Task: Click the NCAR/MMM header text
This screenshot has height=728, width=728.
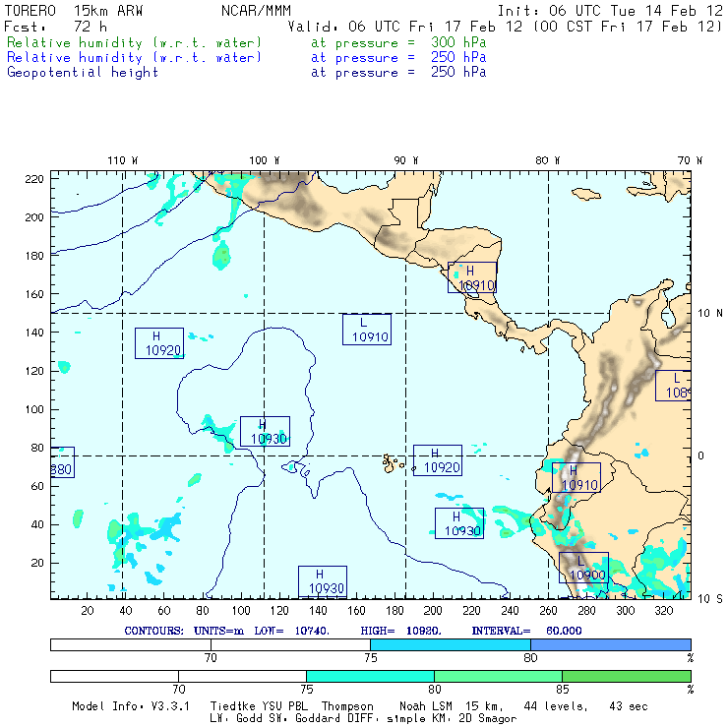Action: 256,11
